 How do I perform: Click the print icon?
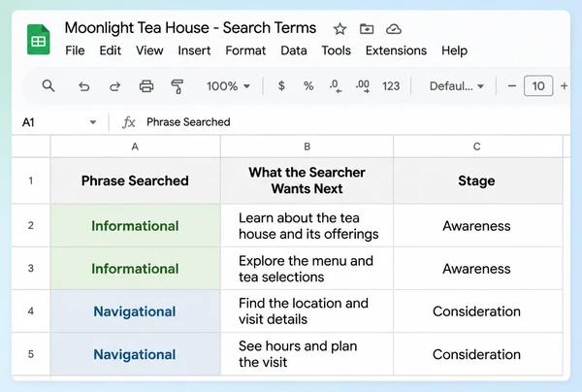pyautogui.click(x=146, y=86)
